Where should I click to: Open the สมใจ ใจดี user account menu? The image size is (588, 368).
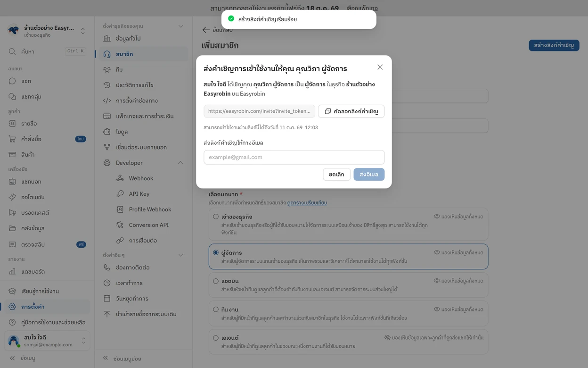coord(47,341)
